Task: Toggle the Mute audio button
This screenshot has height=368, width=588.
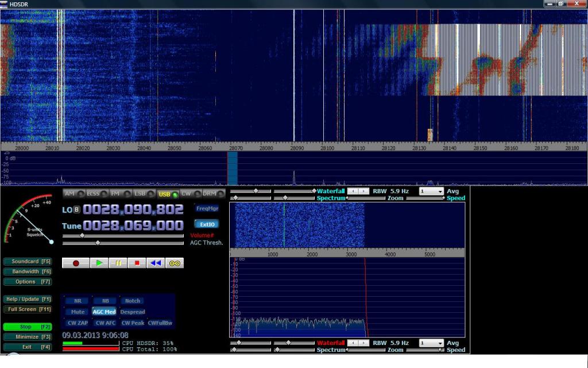Action: [x=77, y=312]
